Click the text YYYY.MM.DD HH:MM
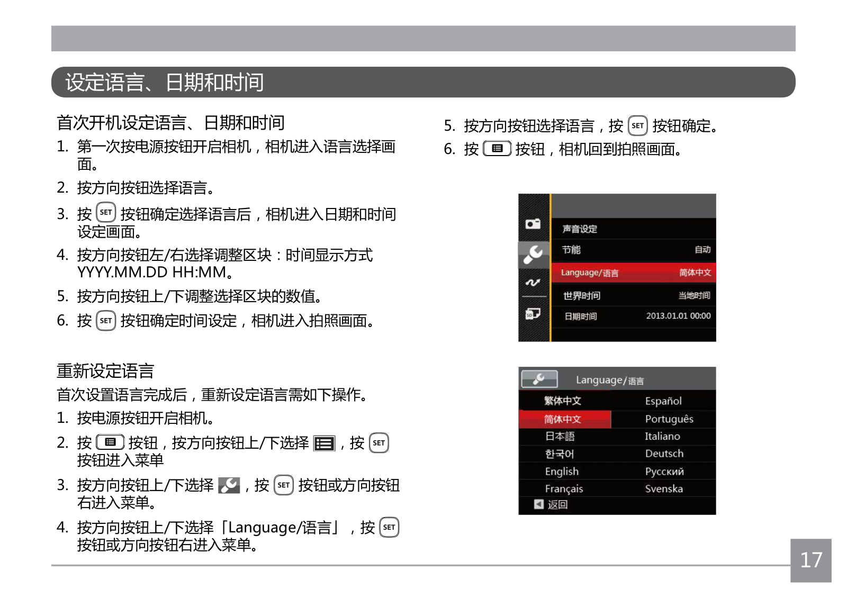The width and height of the screenshot is (847, 616). 156,273
